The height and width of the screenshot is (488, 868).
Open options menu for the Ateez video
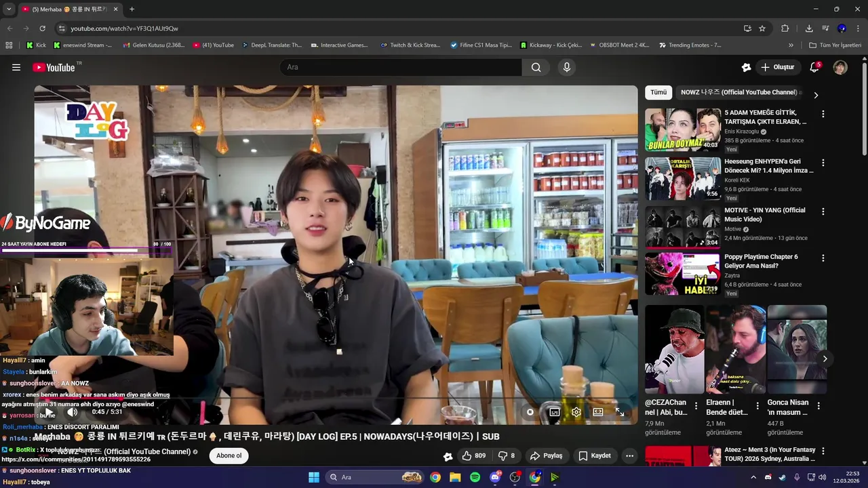pos(823,451)
